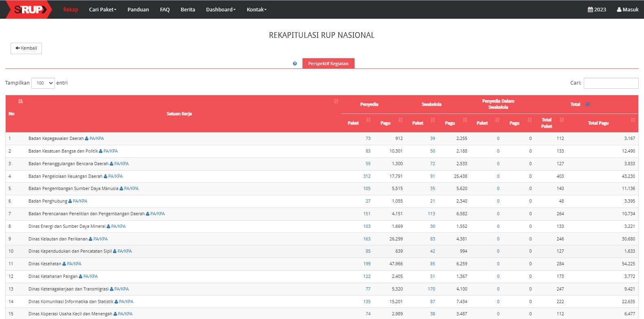Sort by the No column icon
The image size is (644, 319).
pyautogui.click(x=20, y=101)
